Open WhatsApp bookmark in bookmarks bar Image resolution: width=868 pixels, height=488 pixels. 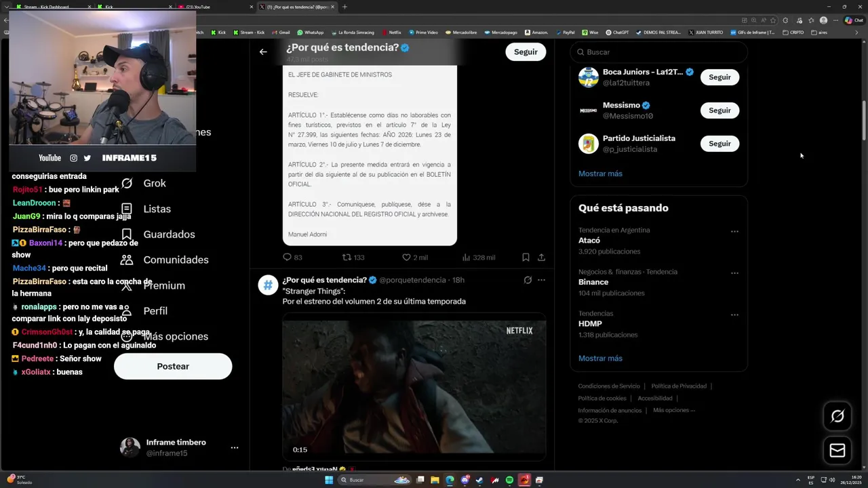[x=311, y=32]
